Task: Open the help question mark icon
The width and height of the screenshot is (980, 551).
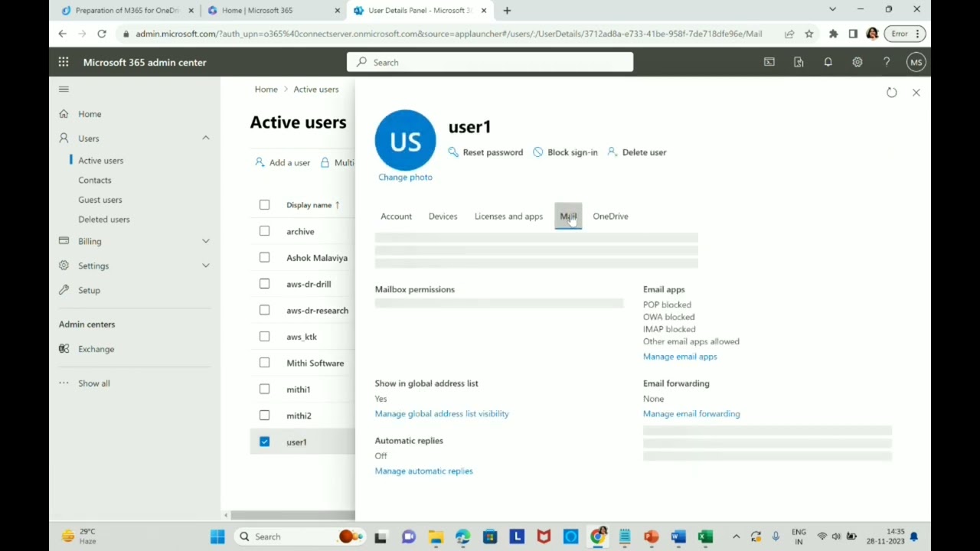Action: [x=887, y=62]
